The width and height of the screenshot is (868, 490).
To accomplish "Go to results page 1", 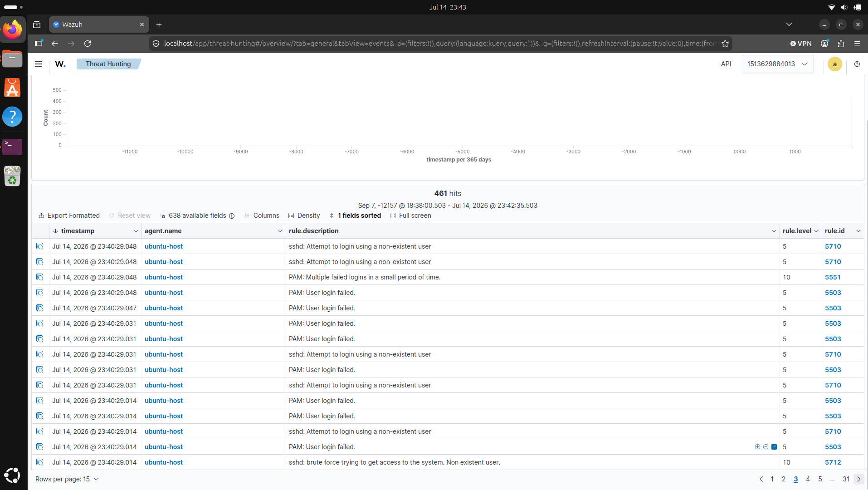I will (x=772, y=479).
